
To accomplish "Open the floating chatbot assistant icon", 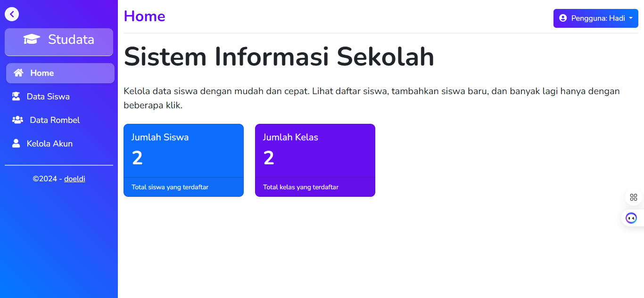I will (x=631, y=218).
